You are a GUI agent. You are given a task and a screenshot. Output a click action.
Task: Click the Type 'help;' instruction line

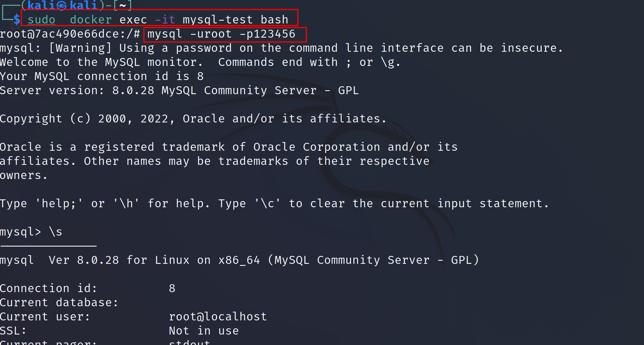[x=274, y=204]
